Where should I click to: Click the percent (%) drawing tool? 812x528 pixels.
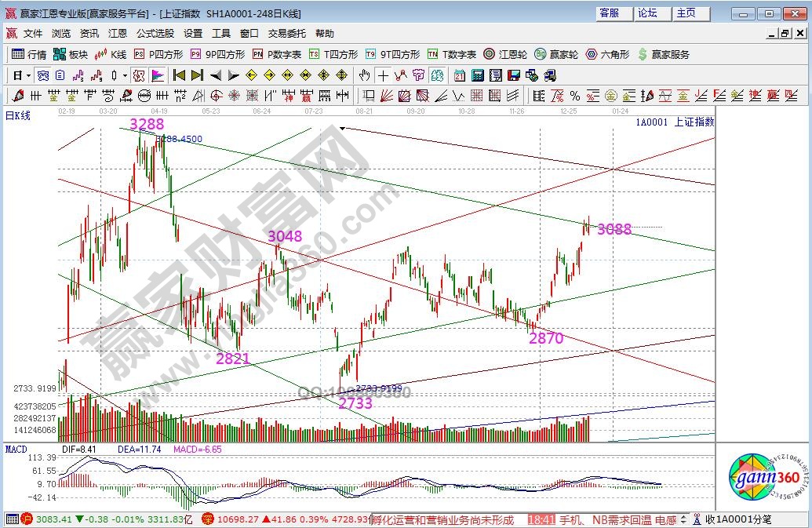[x=574, y=96]
